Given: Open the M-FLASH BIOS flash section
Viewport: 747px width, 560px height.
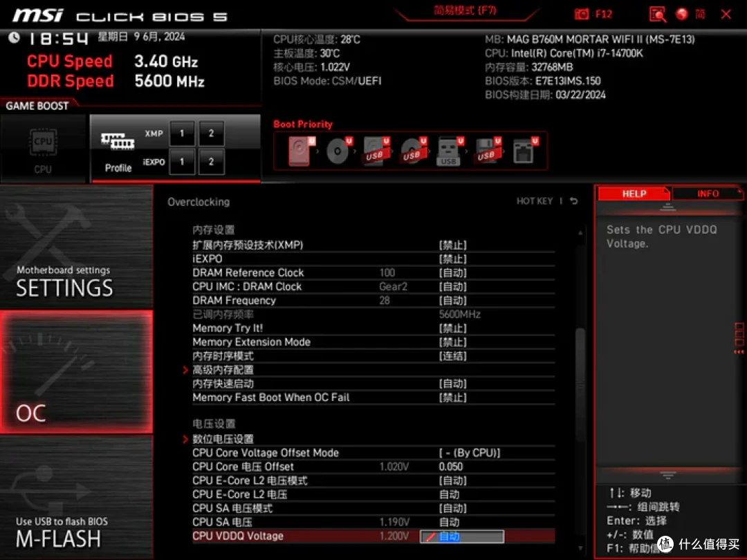Looking at the screenshot, I should click(x=76, y=497).
